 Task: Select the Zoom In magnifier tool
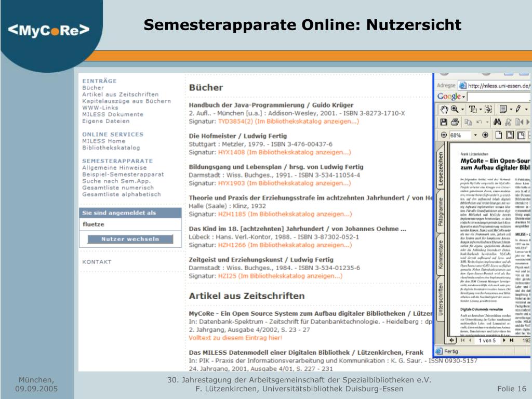(x=455, y=109)
